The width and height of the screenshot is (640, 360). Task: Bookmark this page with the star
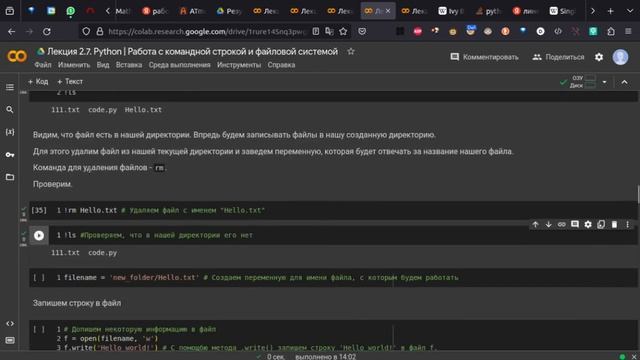click(x=343, y=31)
